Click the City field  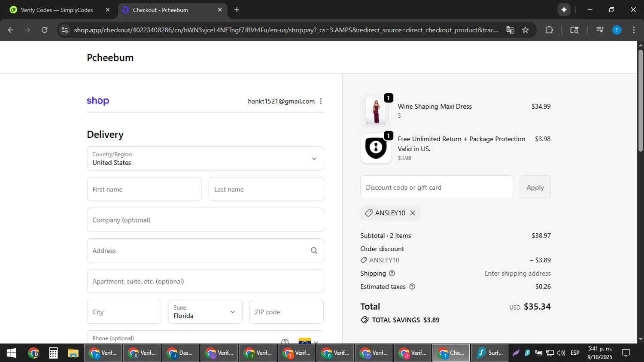pos(124,312)
